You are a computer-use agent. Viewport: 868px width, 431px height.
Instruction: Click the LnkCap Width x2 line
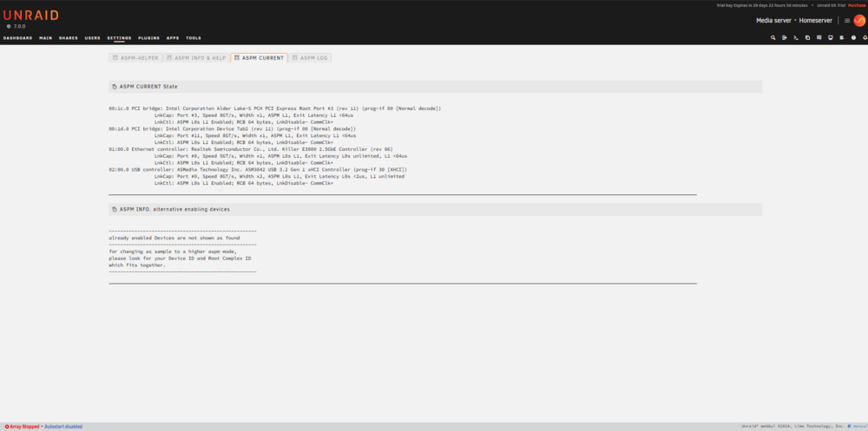[279, 177]
